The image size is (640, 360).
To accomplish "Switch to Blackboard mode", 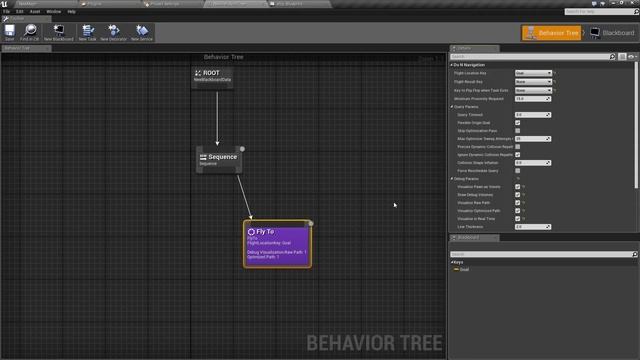I will pyautogui.click(x=612, y=33).
